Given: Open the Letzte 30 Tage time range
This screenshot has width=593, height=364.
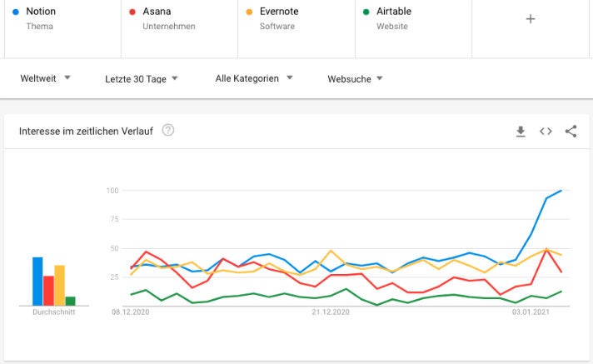Looking at the screenshot, I should [x=142, y=78].
